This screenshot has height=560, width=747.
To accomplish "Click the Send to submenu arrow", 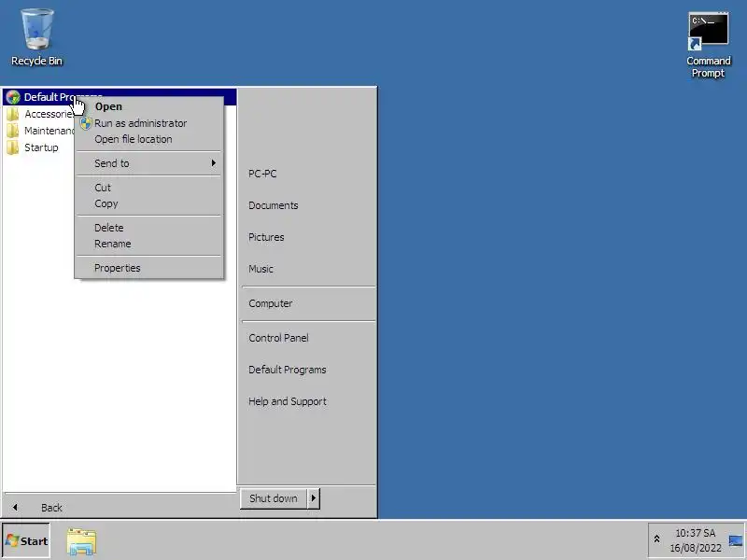I will (214, 163).
